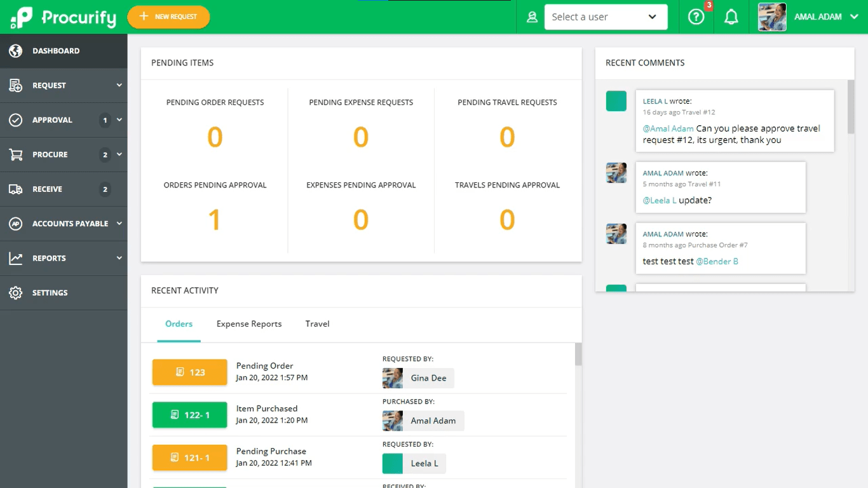Click Leela L's green avatar on the Travel #12 comment
This screenshot has height=488, width=868.
pyautogui.click(x=616, y=101)
